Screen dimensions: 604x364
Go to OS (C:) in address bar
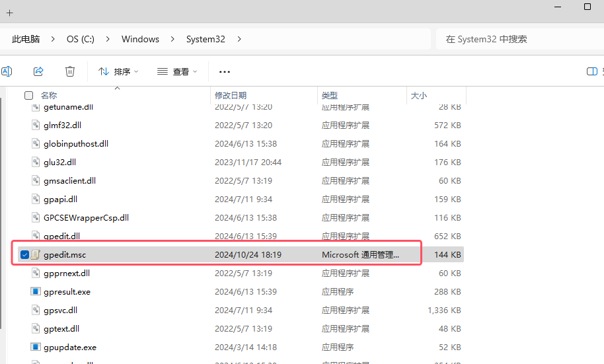coord(81,39)
